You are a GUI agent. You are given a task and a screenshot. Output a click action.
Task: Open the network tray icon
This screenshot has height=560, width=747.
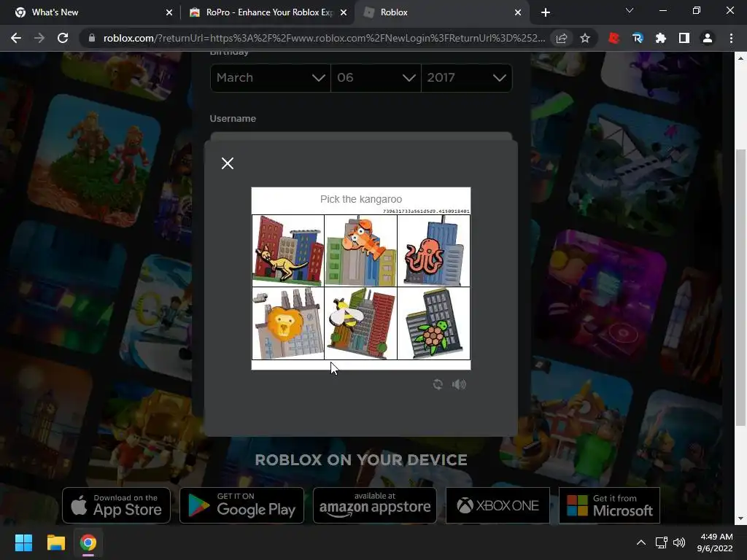661,542
